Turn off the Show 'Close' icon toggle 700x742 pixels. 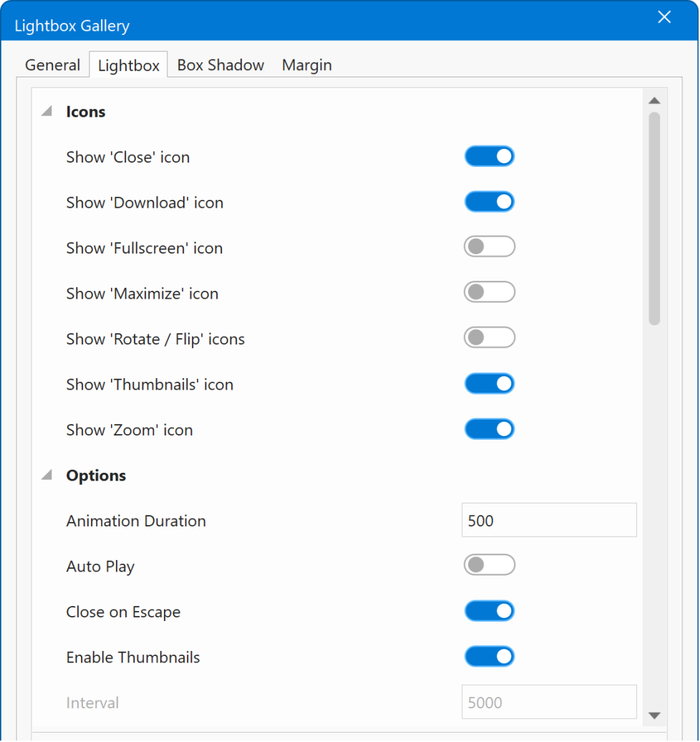pos(490,157)
